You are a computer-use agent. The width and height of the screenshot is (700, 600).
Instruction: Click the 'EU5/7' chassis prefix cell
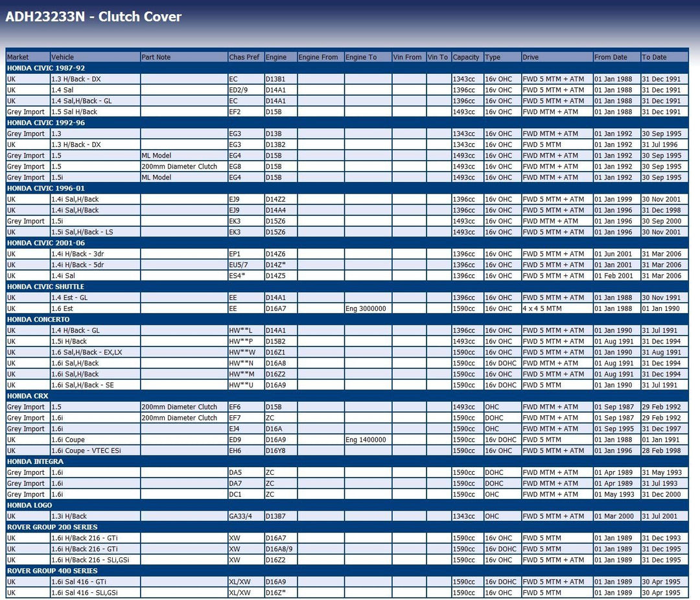246,265
